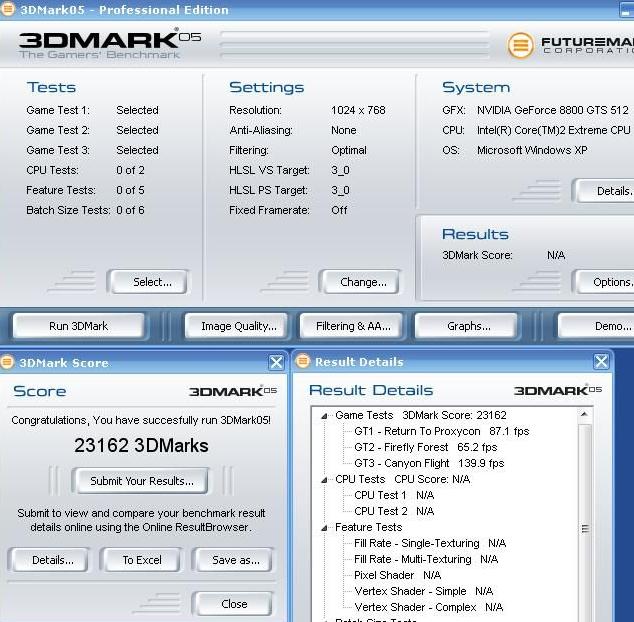Viewport: 634px width, 622px height.
Task: Click the Batch Size Tests '0 of 6' value
Action: [x=130, y=210]
